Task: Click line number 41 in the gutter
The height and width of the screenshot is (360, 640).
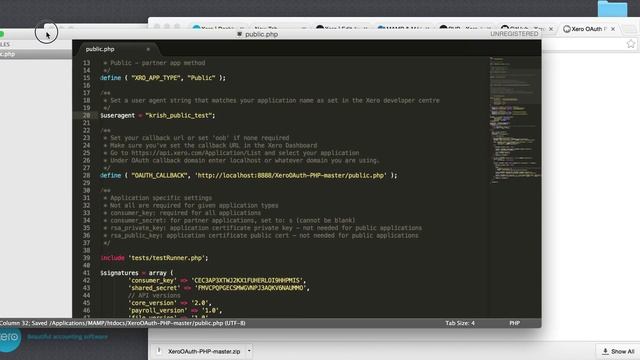Action: tap(86, 273)
